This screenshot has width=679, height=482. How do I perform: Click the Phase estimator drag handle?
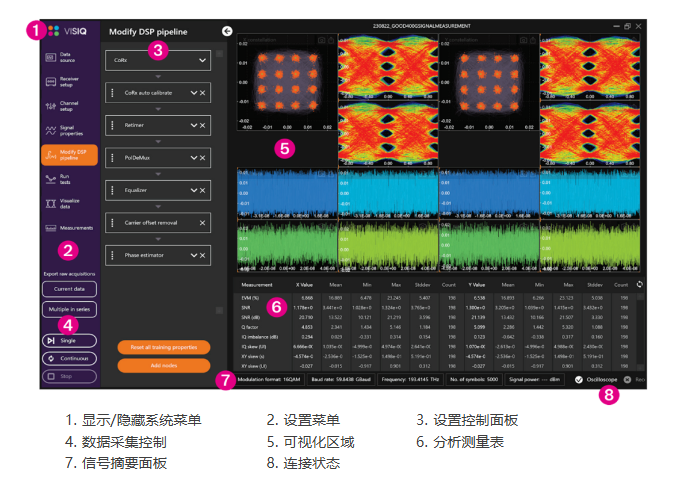tap(113, 255)
